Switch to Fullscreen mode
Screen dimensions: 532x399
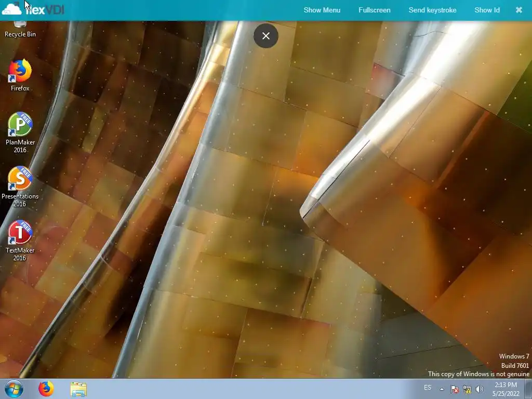(x=374, y=10)
